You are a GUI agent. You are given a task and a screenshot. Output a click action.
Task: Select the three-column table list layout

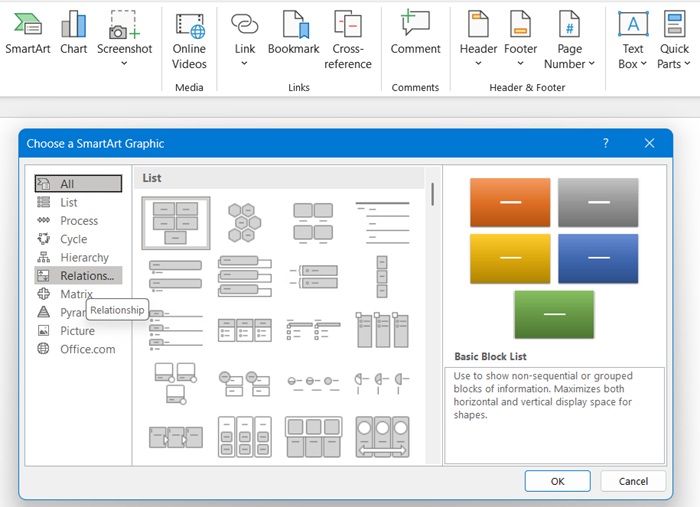[x=245, y=330]
